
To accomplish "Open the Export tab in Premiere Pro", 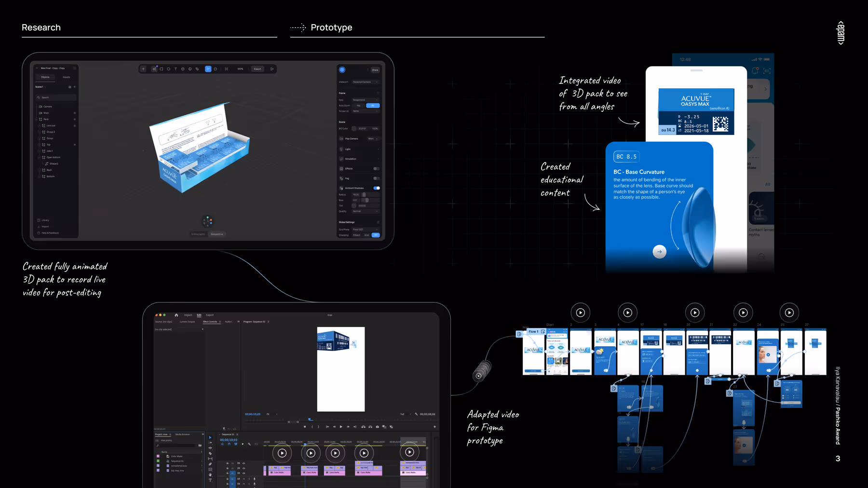I will click(210, 315).
